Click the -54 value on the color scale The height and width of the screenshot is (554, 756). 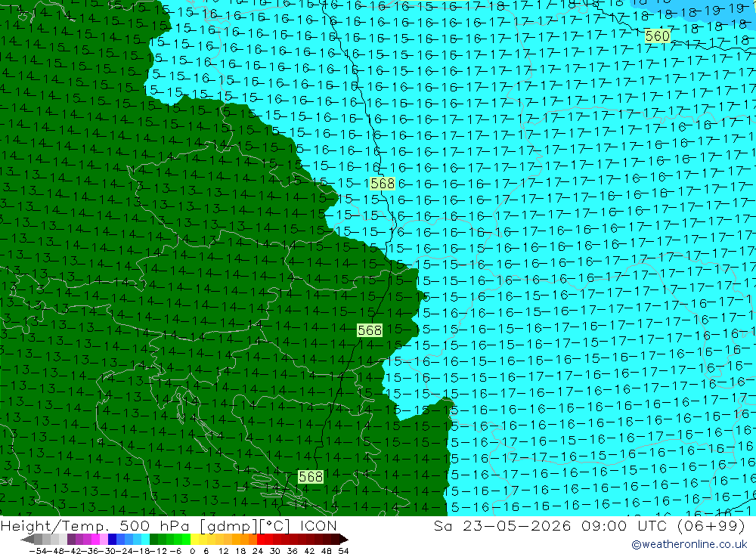(x=38, y=551)
